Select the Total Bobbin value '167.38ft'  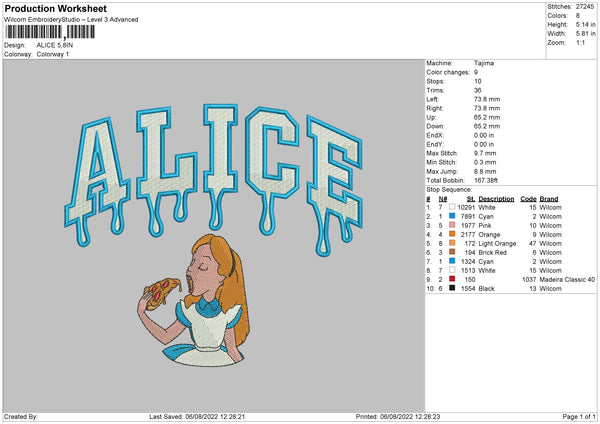tap(486, 180)
